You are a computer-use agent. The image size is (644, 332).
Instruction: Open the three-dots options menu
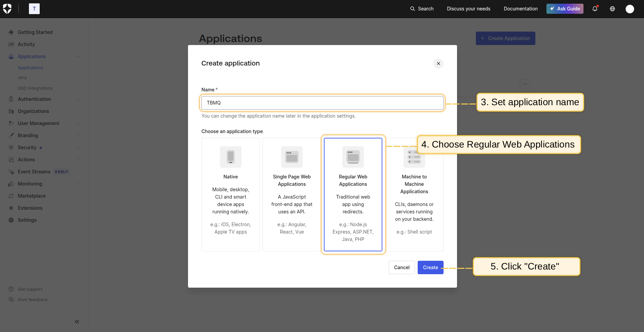[x=525, y=84]
